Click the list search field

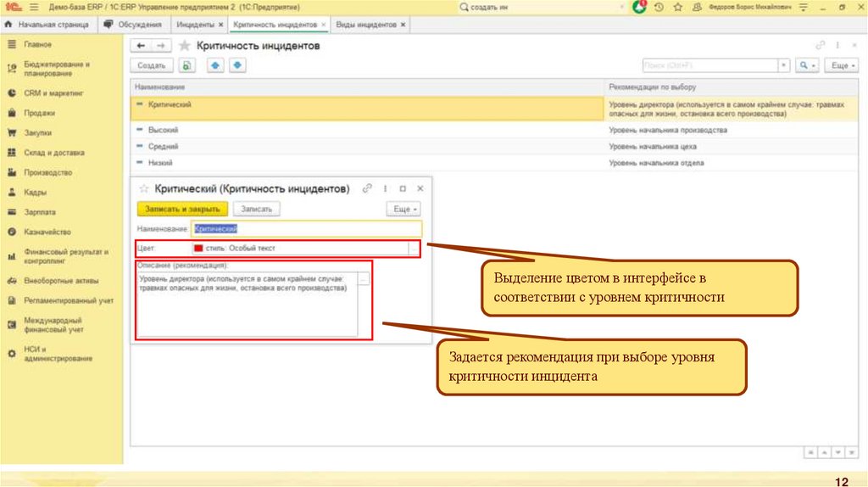point(710,65)
